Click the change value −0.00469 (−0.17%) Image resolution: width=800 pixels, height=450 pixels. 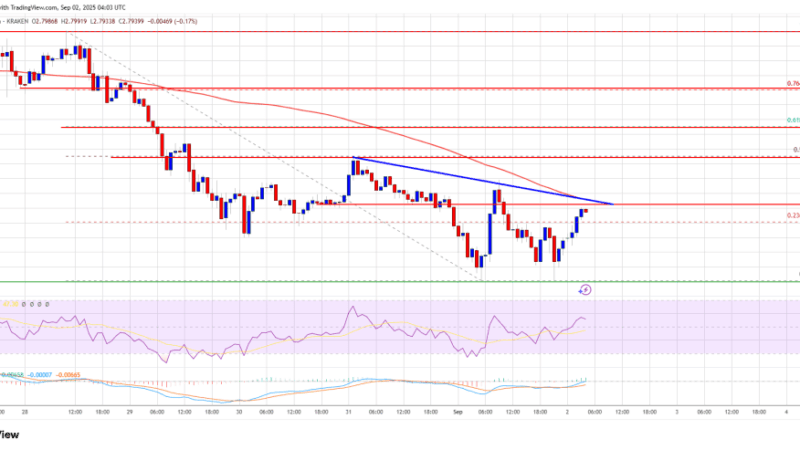click(172, 21)
